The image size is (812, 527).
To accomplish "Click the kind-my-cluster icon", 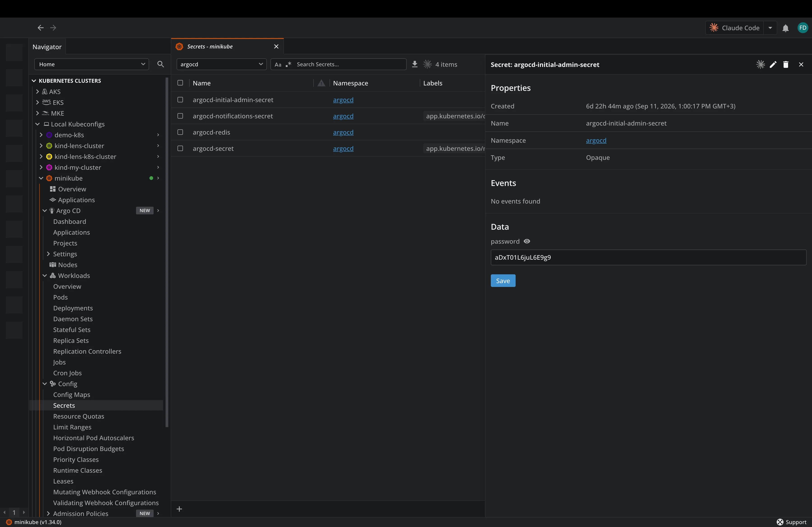I will [x=49, y=167].
